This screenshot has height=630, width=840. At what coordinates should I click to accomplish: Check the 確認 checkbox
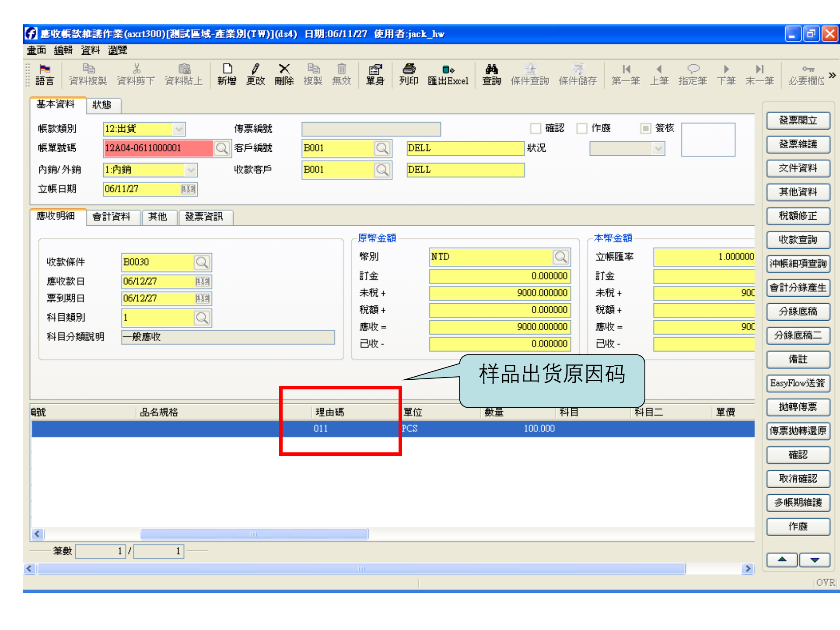(535, 128)
